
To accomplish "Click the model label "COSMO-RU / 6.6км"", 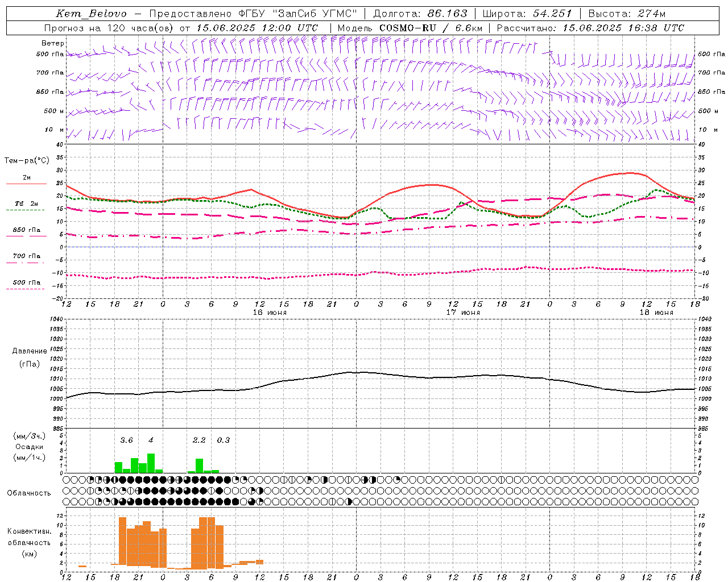I will pos(431,28).
